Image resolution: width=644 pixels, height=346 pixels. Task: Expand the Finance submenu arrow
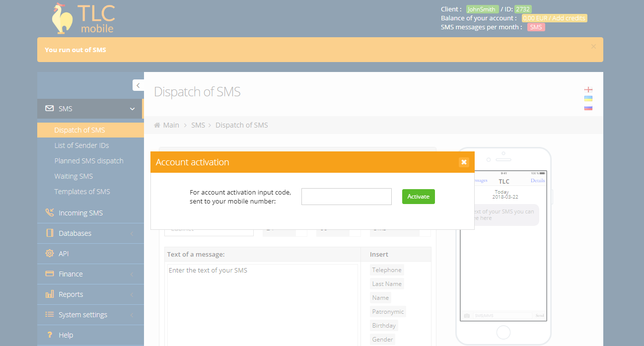(x=132, y=274)
